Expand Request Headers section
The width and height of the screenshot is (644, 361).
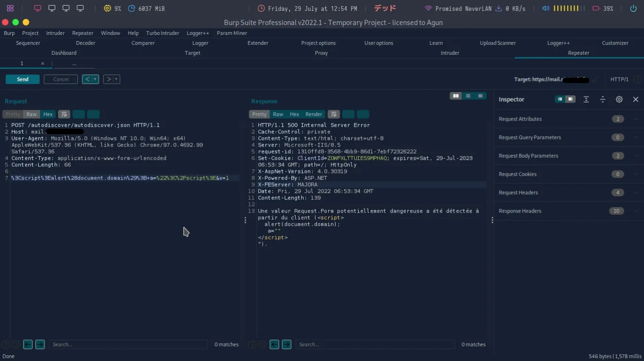coord(568,193)
